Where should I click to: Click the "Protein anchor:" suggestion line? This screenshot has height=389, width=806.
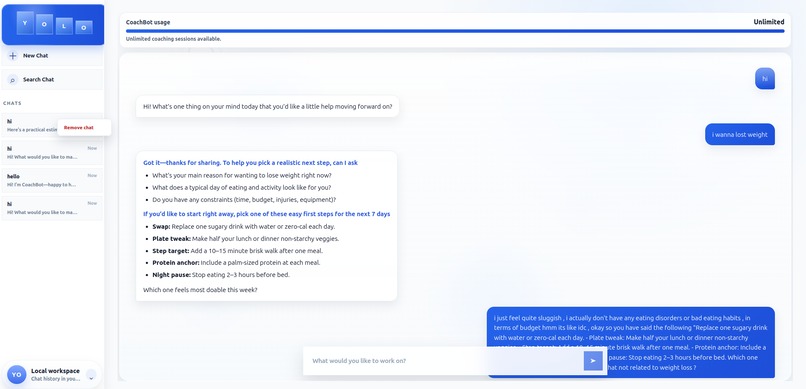(236, 263)
